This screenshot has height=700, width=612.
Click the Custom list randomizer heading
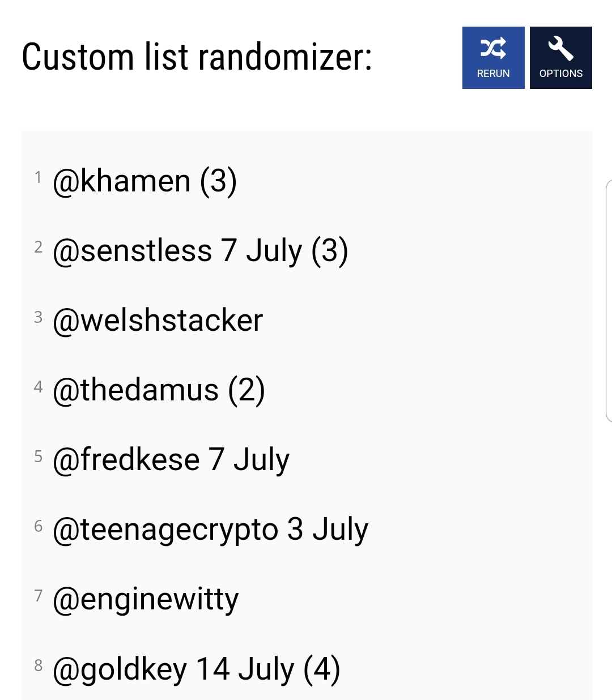pyautogui.click(x=197, y=57)
